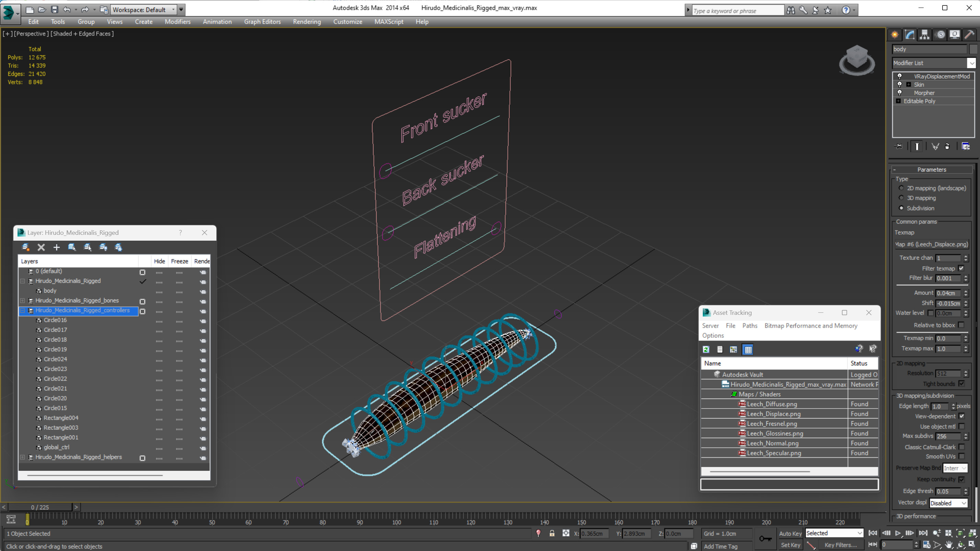
Task: Open the Workspace: Default dropdown
Action: pos(144,10)
